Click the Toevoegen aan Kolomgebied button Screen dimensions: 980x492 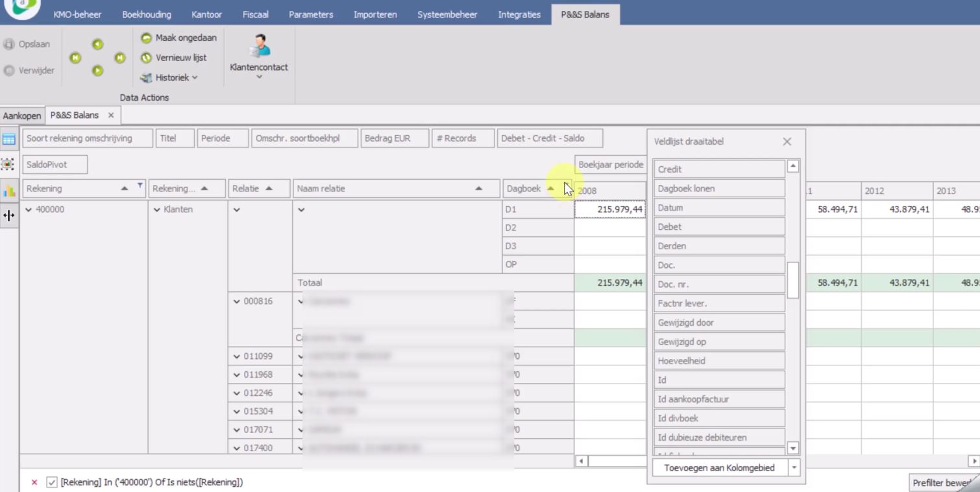(719, 467)
